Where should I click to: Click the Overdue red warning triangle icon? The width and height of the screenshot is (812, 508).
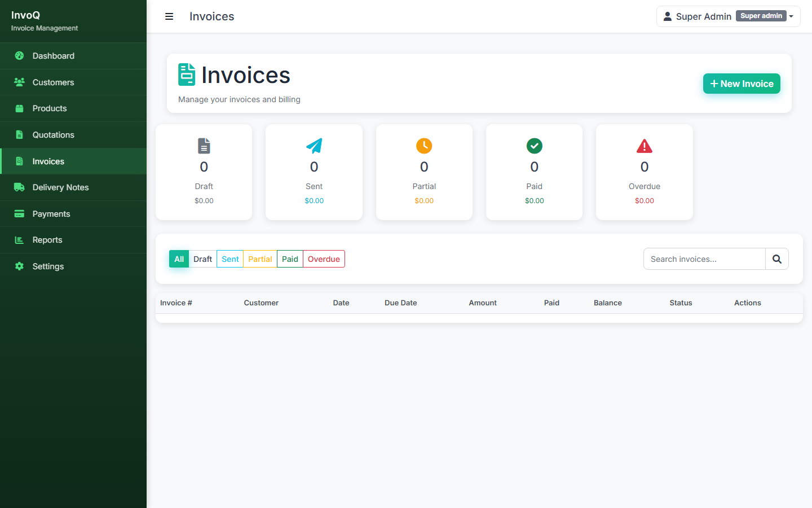[645, 146]
